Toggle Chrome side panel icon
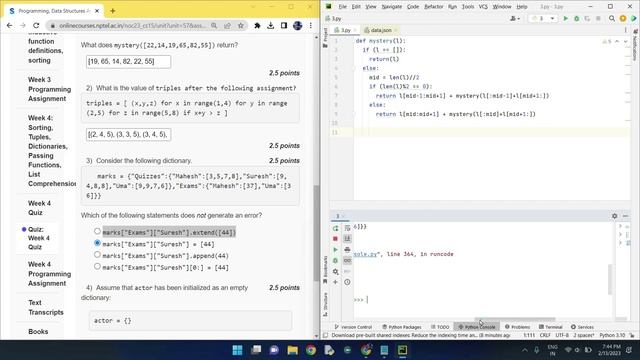 click(x=284, y=26)
